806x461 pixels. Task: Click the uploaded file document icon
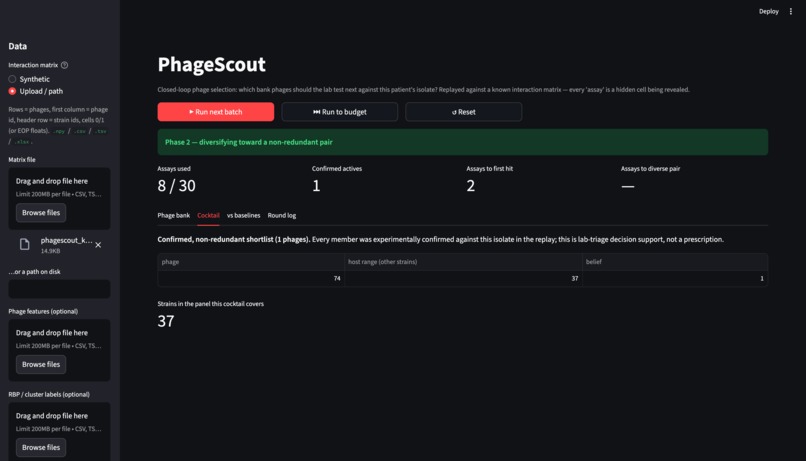point(25,245)
